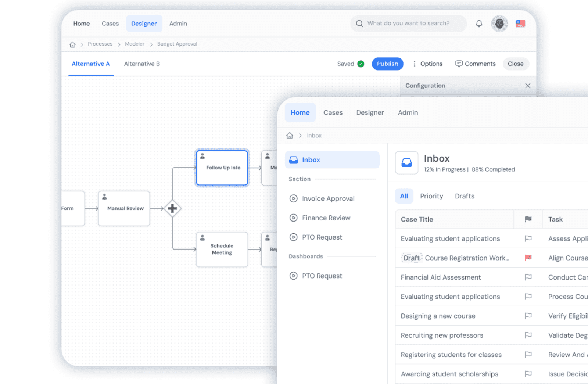Switch to the Alternative B tab
The width and height of the screenshot is (588, 384).
coord(142,64)
